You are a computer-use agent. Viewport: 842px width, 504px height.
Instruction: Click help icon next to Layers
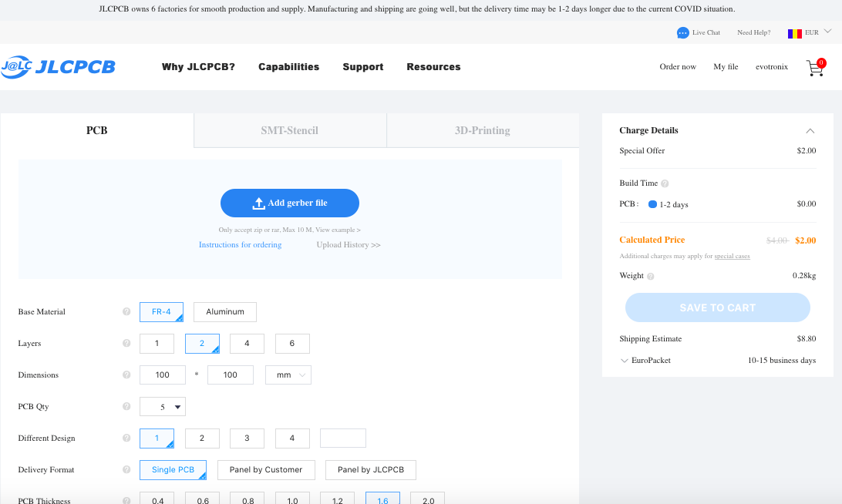[126, 343]
